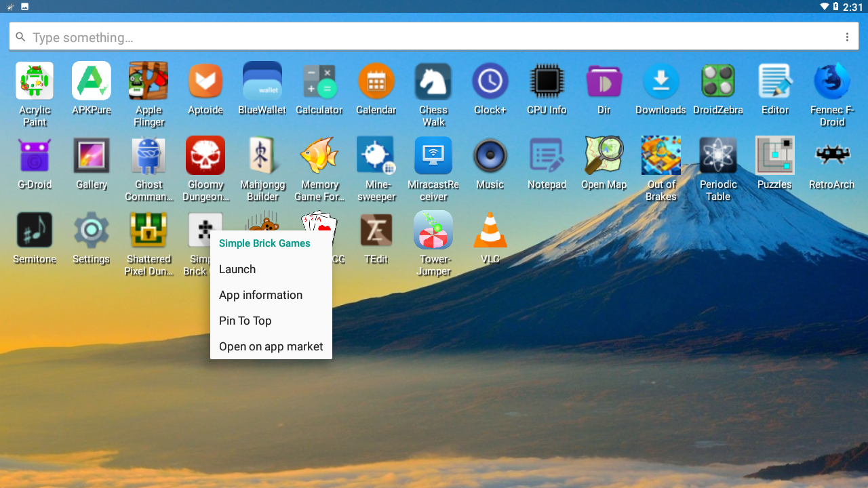Image resolution: width=868 pixels, height=488 pixels.
Task: Open Memory Game For Kids fish icon
Action: coord(319,156)
